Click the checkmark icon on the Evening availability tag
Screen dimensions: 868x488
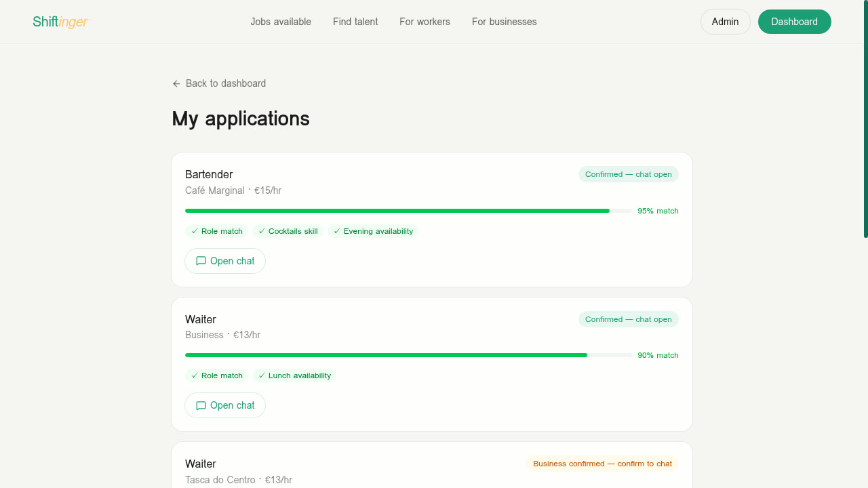(337, 231)
